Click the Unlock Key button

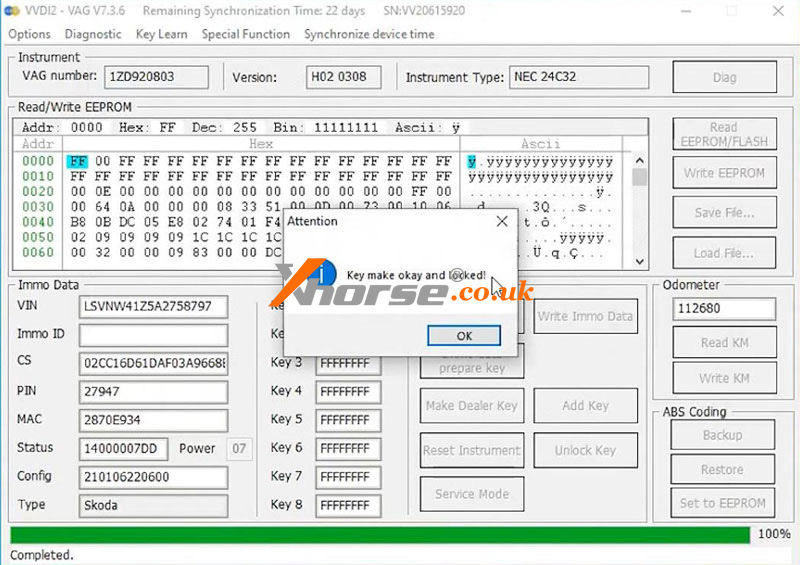[x=585, y=450]
